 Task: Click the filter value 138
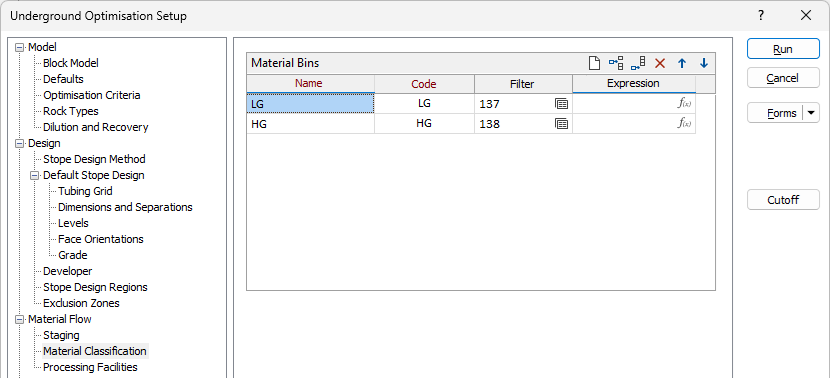tap(490, 124)
